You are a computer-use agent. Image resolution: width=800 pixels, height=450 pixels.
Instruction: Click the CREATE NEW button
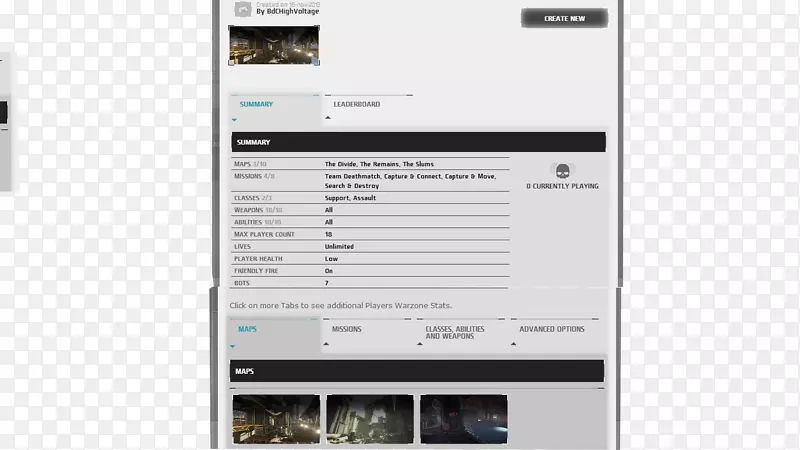coord(564,18)
